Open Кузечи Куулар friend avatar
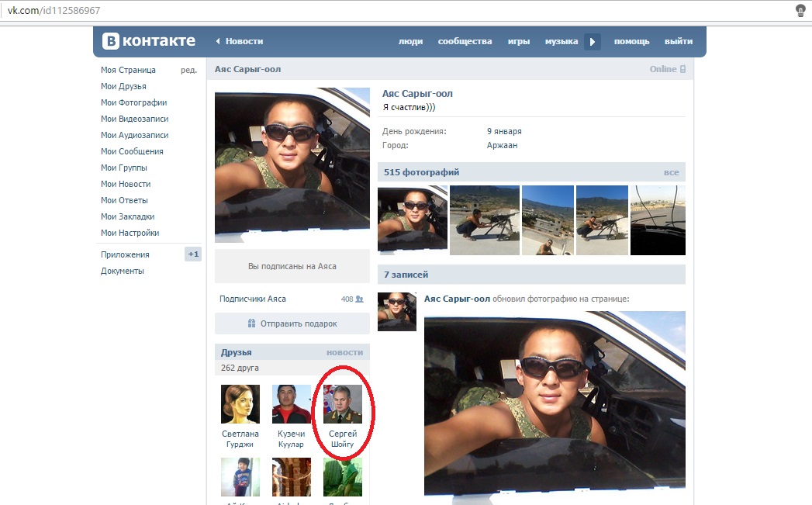The image size is (812, 505). (x=292, y=404)
